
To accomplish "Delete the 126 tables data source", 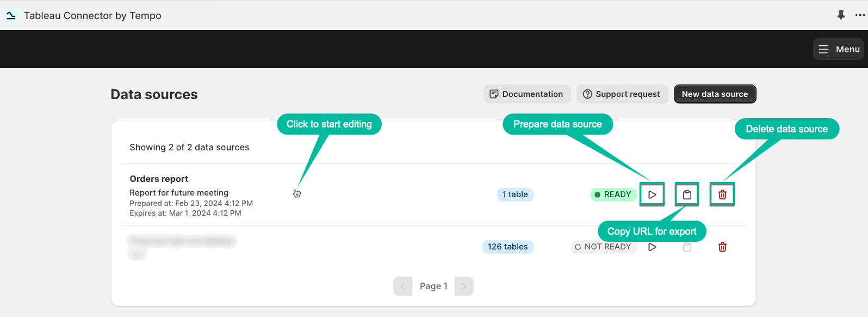I will [722, 247].
